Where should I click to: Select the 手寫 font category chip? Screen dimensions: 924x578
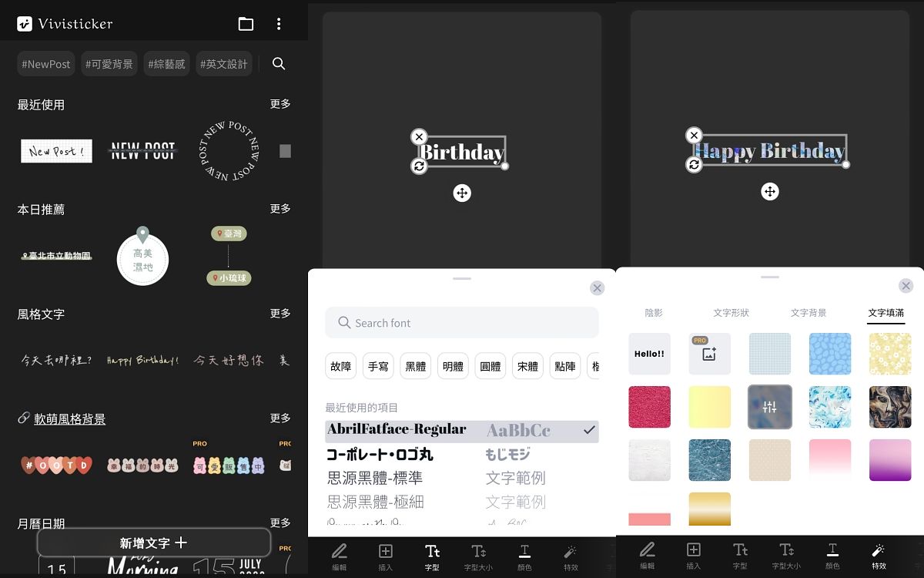tap(378, 367)
